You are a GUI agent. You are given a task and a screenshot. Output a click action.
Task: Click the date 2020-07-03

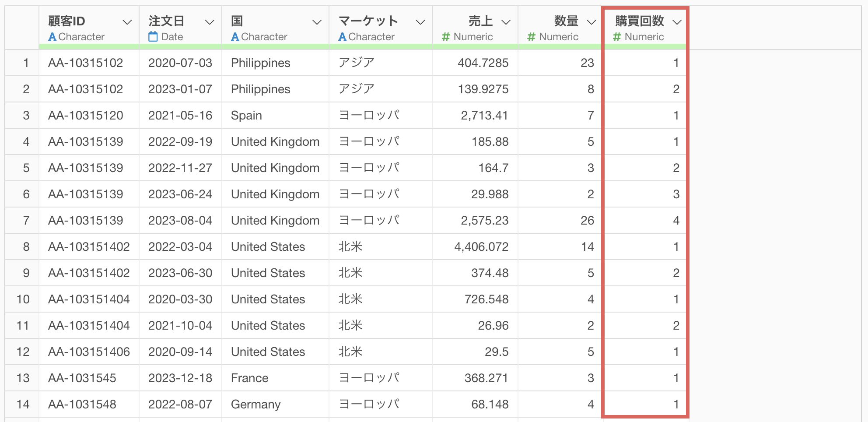(x=180, y=63)
